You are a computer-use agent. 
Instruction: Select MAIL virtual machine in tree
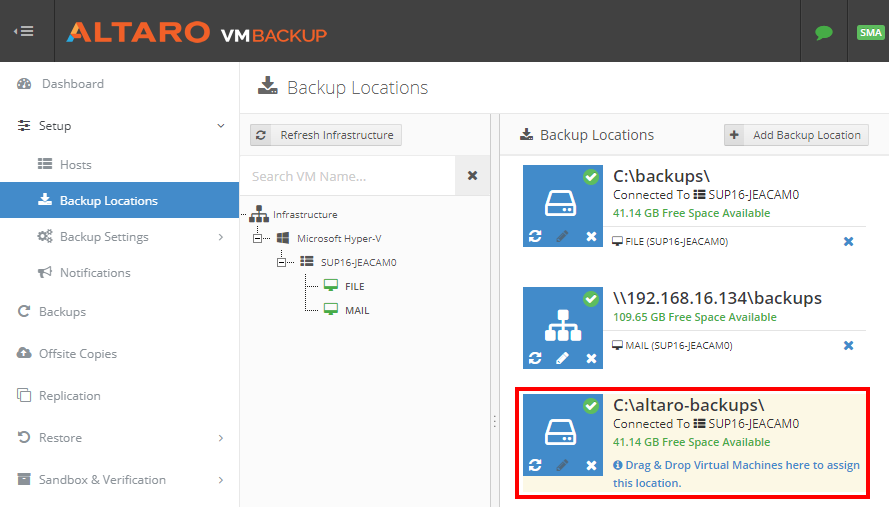pyautogui.click(x=357, y=310)
